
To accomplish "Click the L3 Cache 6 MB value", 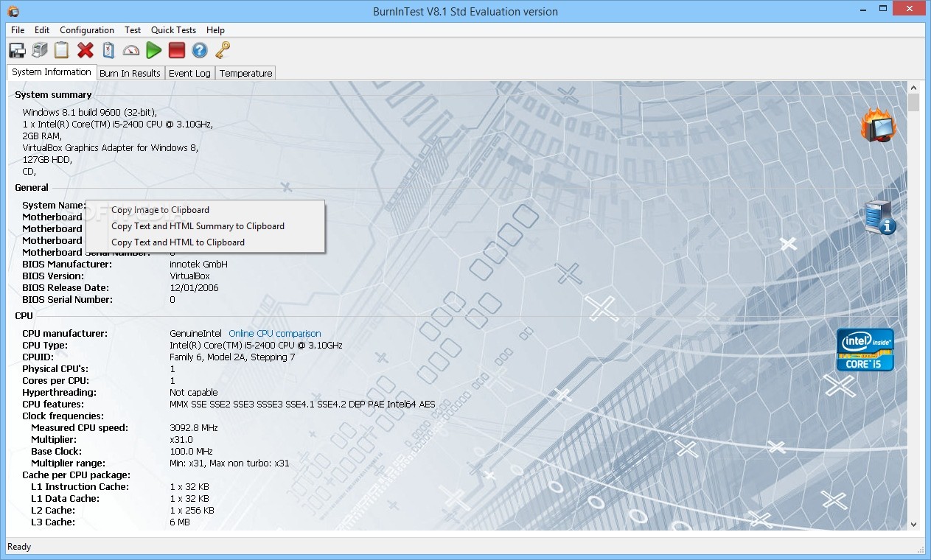I will [180, 522].
